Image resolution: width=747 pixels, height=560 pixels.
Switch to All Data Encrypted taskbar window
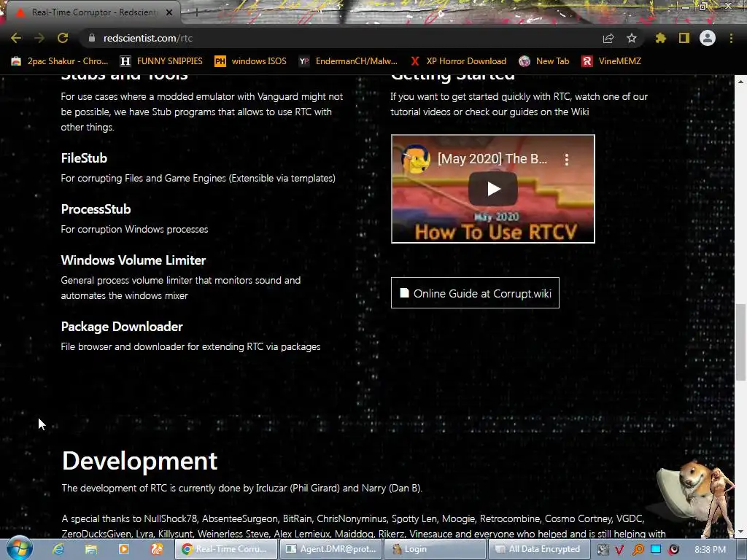pyautogui.click(x=539, y=549)
